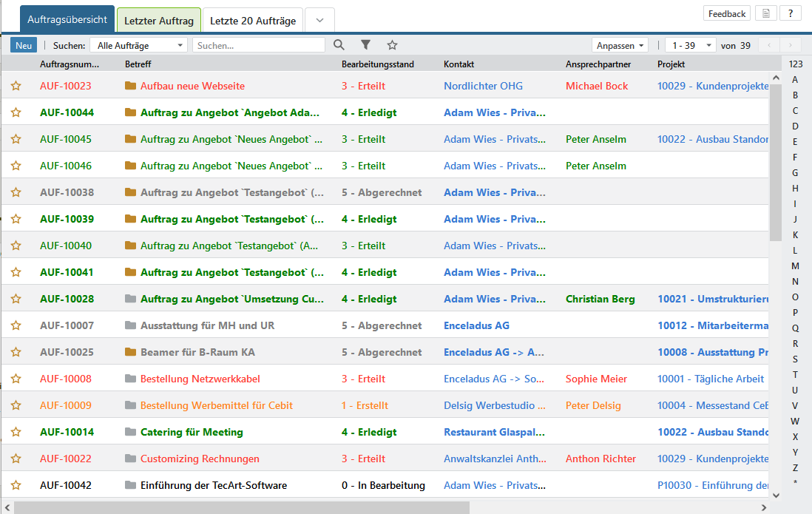Open the filter funnel icon
The height and width of the screenshot is (514, 812).
[x=365, y=45]
